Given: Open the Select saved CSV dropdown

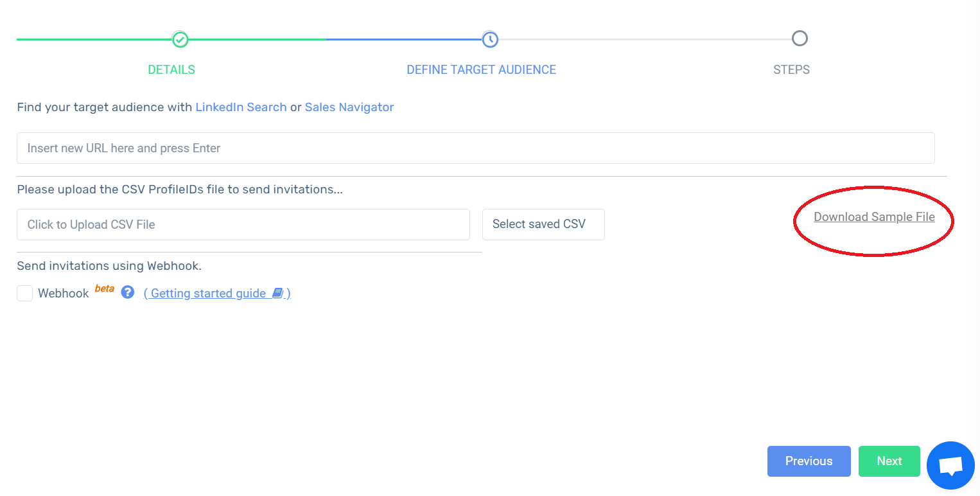Looking at the screenshot, I should 543,224.
